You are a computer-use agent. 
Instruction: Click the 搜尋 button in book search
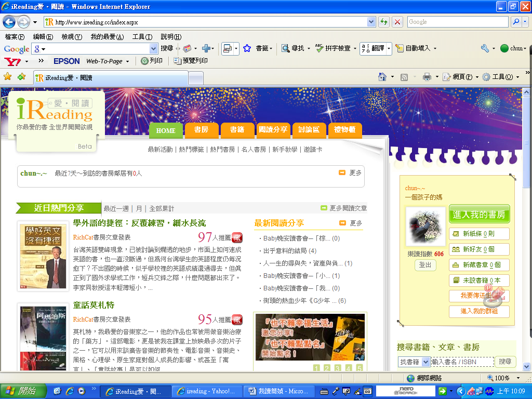(505, 362)
